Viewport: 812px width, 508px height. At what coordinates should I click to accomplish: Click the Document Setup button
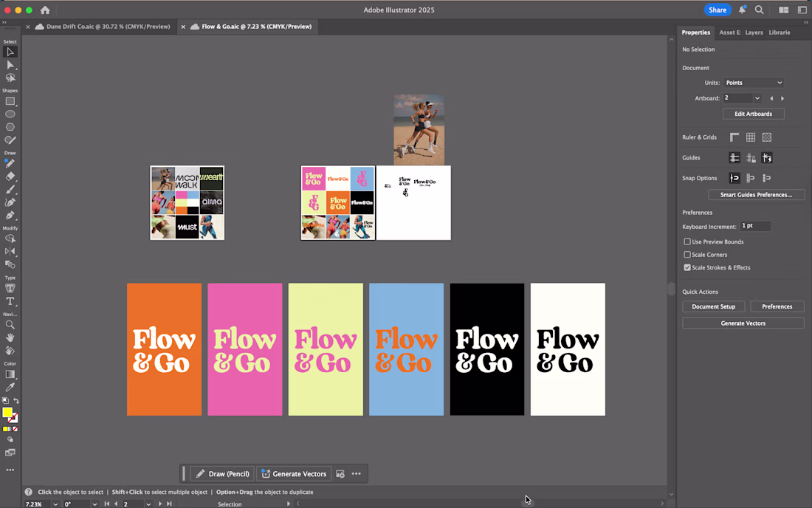click(714, 306)
